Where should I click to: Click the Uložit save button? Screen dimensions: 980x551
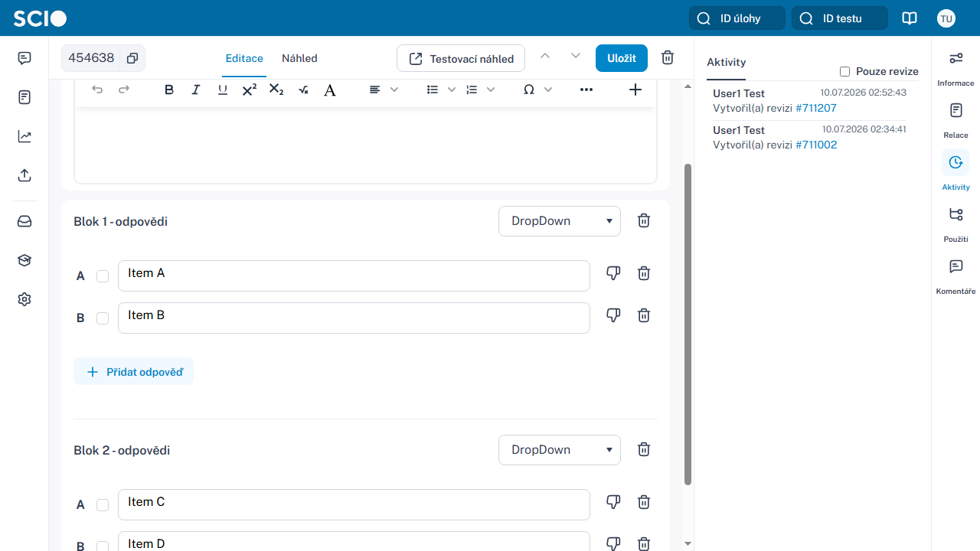point(622,58)
